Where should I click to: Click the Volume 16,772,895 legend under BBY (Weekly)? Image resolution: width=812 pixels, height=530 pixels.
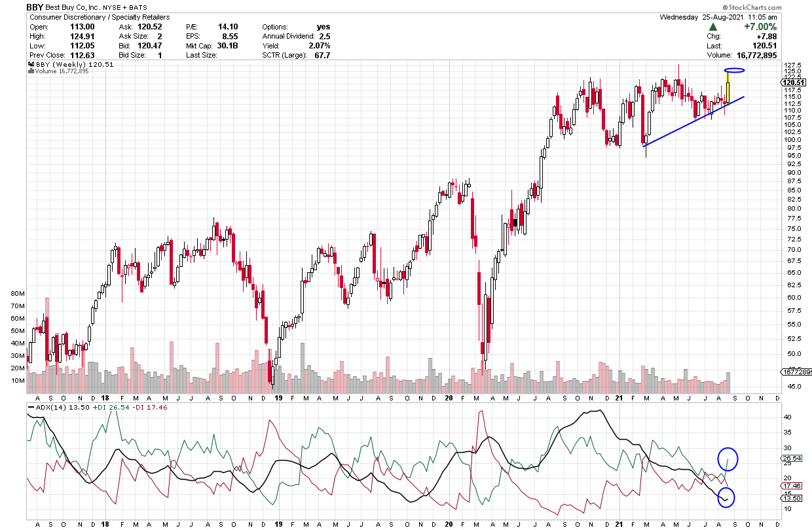pyautogui.click(x=61, y=71)
